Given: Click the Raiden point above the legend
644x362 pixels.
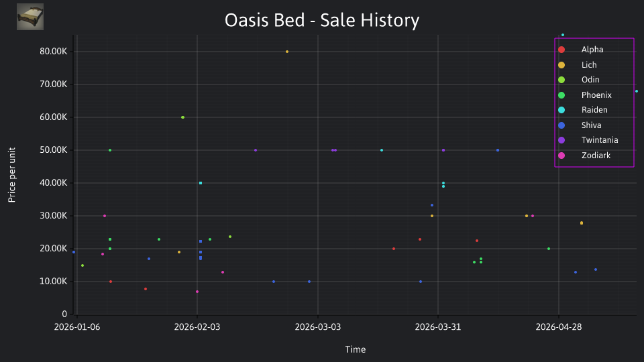Looking at the screenshot, I should (563, 35).
